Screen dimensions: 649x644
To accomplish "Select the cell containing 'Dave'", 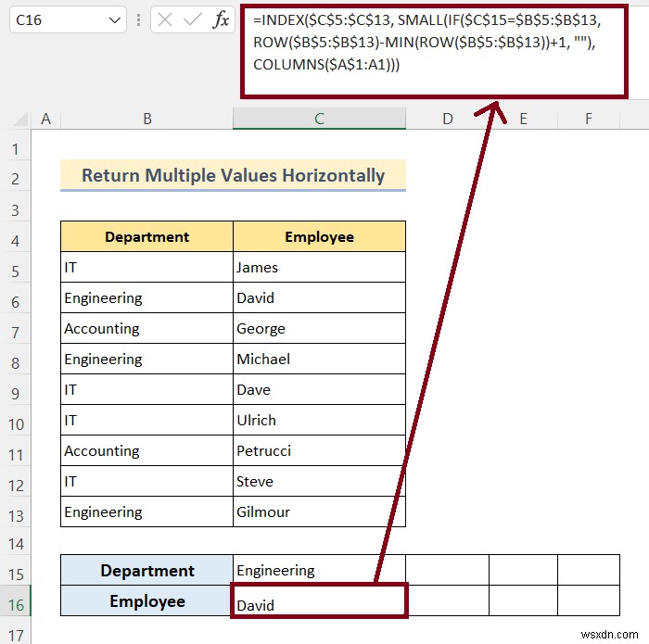I will point(319,389).
